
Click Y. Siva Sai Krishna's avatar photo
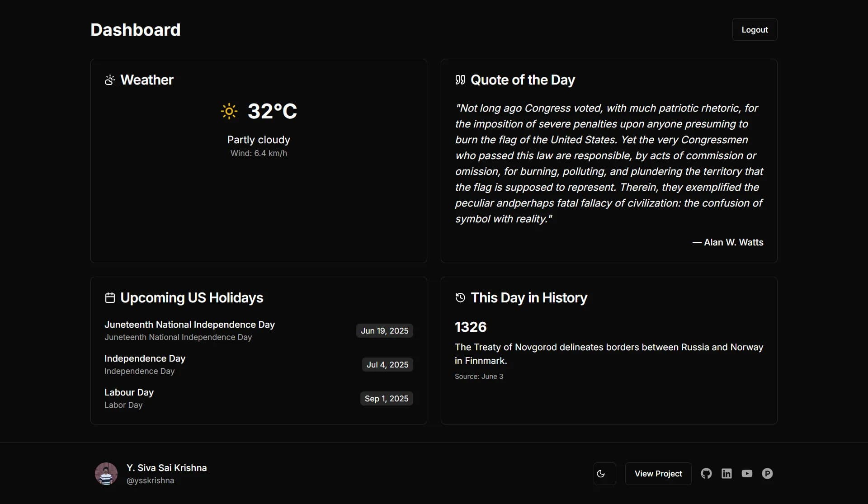[106, 473]
